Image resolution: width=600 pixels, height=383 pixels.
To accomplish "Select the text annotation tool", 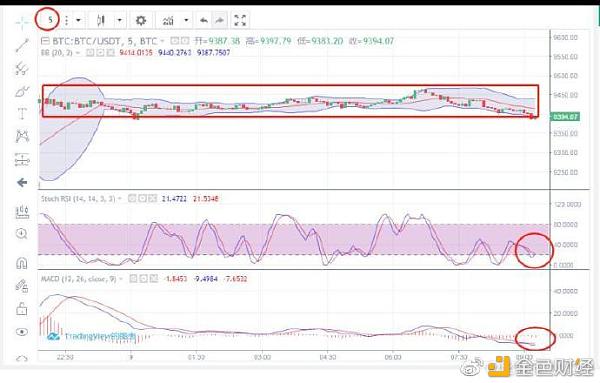I will (x=22, y=114).
